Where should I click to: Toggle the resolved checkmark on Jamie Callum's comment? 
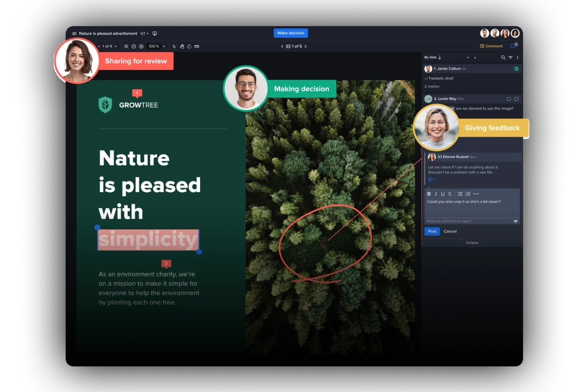pos(516,69)
